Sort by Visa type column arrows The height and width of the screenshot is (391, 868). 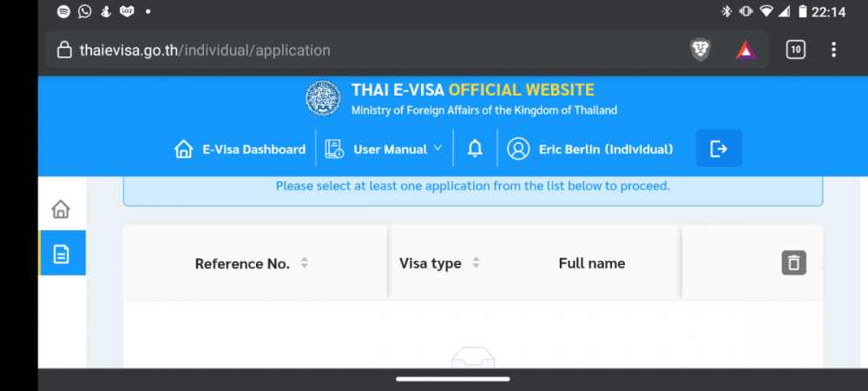[x=476, y=263]
